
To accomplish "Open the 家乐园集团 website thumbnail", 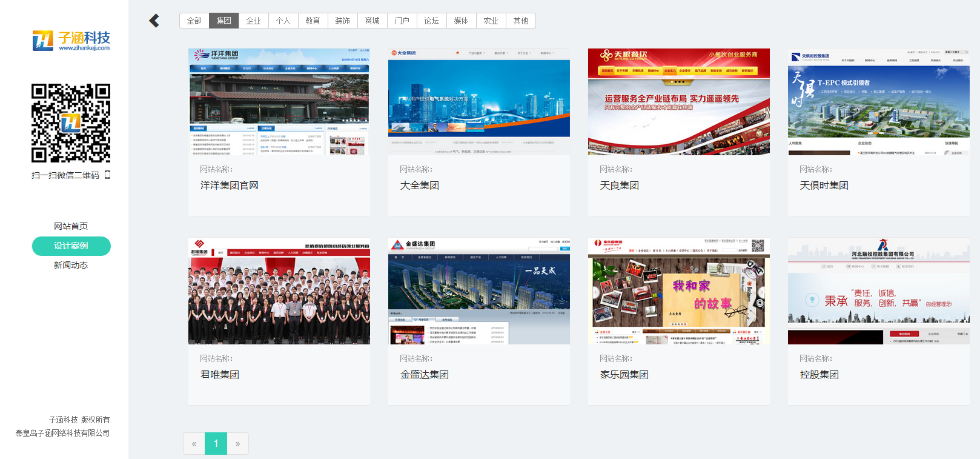I will pos(678,291).
